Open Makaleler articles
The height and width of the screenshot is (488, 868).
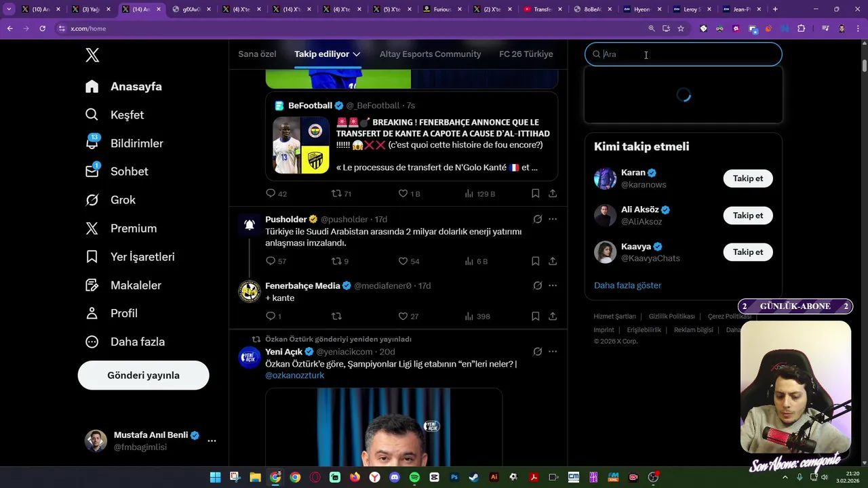[123, 285]
